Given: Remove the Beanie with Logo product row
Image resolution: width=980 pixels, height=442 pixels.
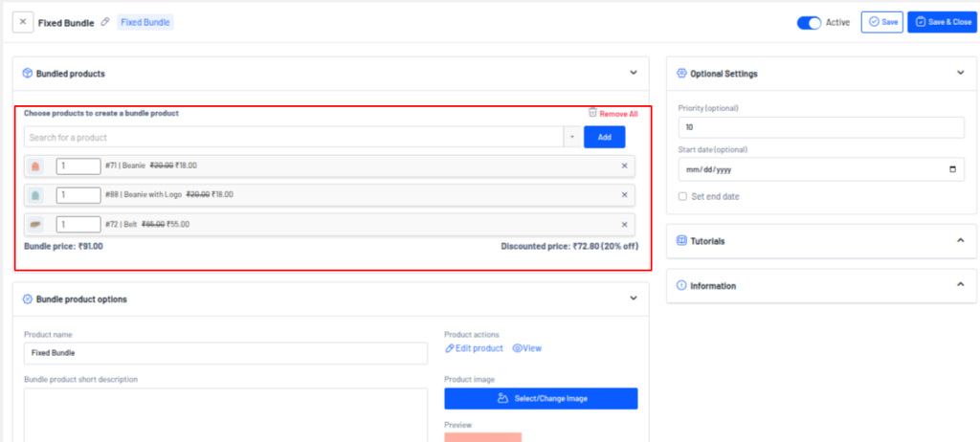Looking at the screenshot, I should coord(624,194).
